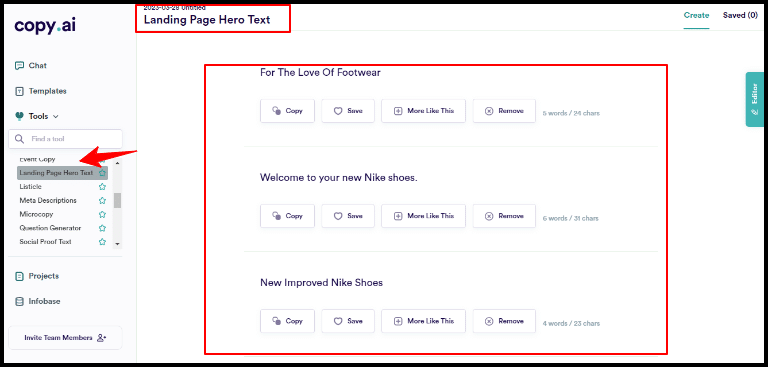
Task: Click the tools list scroll up arrow
Action: (117, 163)
